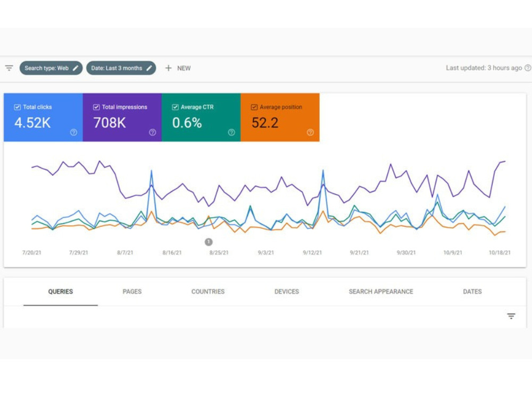Click the 9/3/21 axis date label

(x=265, y=253)
